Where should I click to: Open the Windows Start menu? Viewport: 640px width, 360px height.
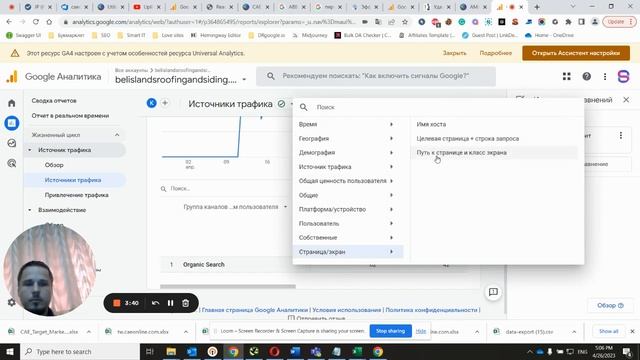[x=9, y=351]
